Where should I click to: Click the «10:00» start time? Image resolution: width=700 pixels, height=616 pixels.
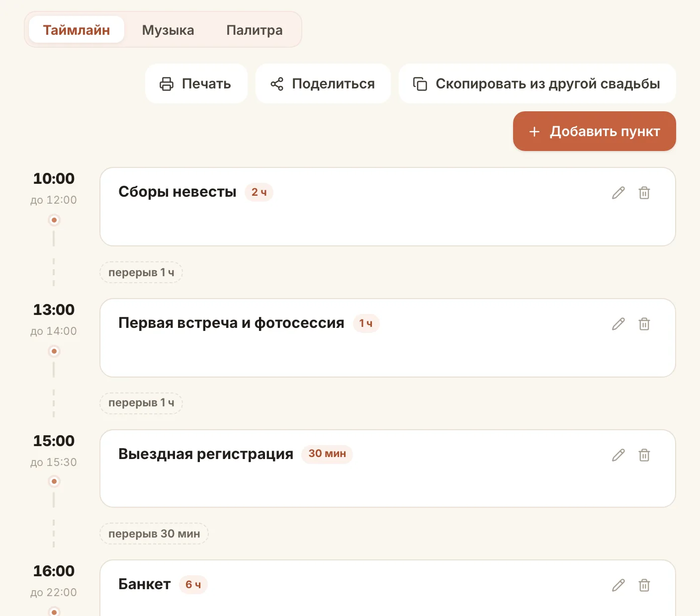[x=54, y=178]
